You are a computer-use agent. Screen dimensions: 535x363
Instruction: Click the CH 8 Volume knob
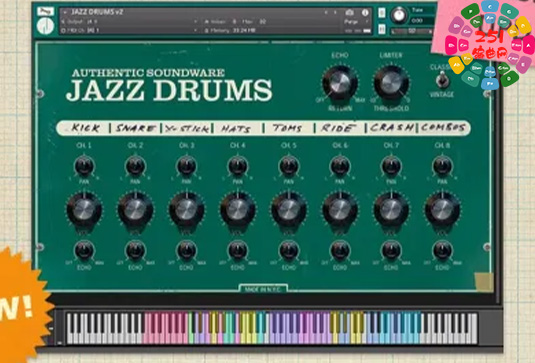tap(442, 209)
